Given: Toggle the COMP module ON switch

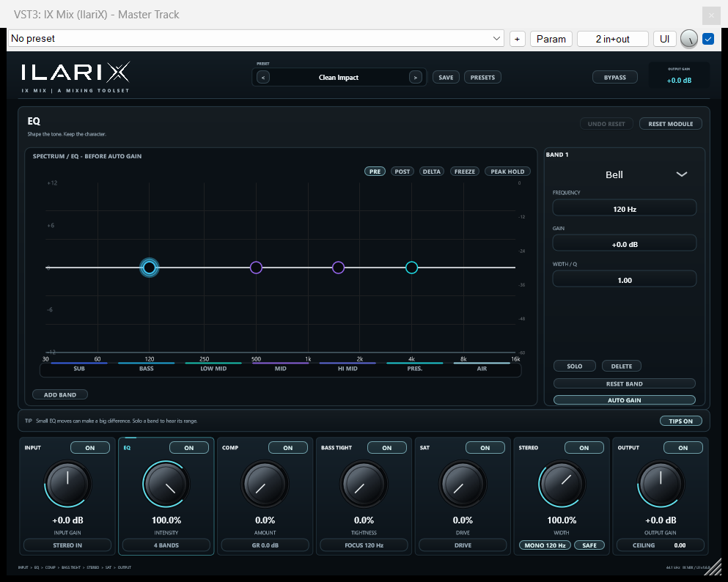Looking at the screenshot, I should [288, 448].
